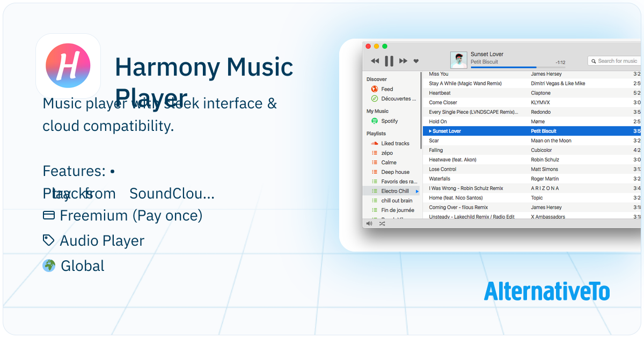Click the SoundCloud icon beside Liked tracks
The image size is (644, 338).
[x=375, y=143]
